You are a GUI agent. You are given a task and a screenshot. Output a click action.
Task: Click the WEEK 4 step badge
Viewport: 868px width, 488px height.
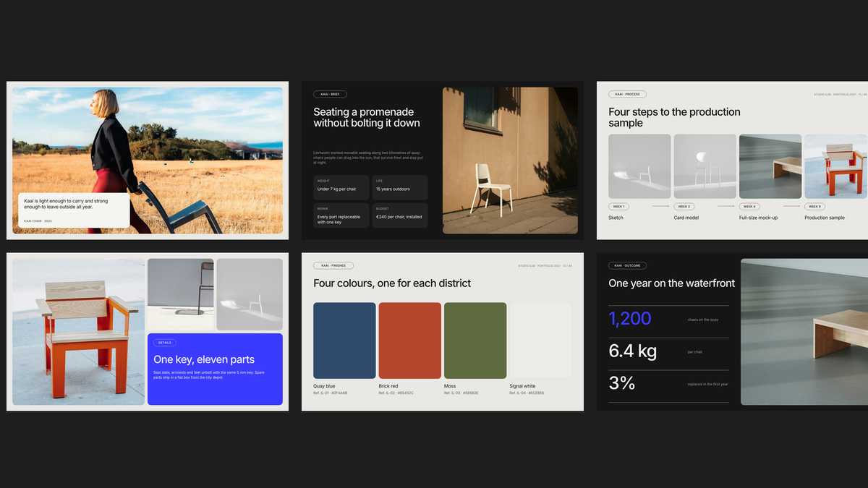click(749, 206)
